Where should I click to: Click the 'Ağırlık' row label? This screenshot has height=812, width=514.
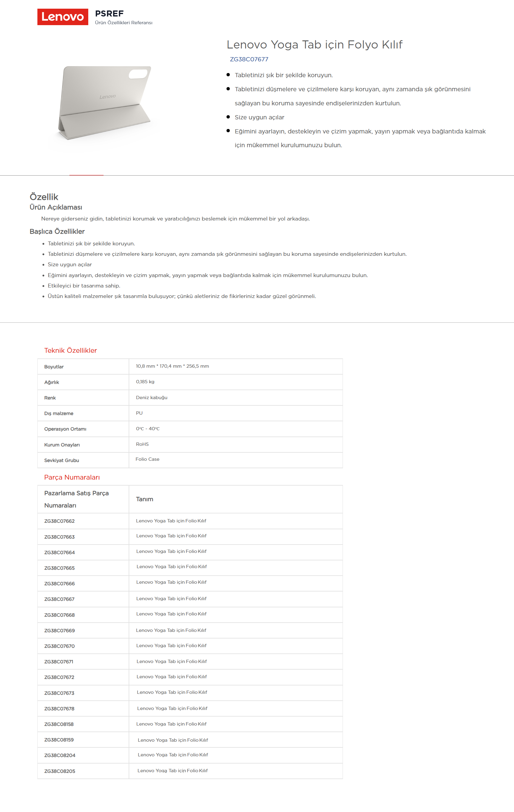click(51, 382)
